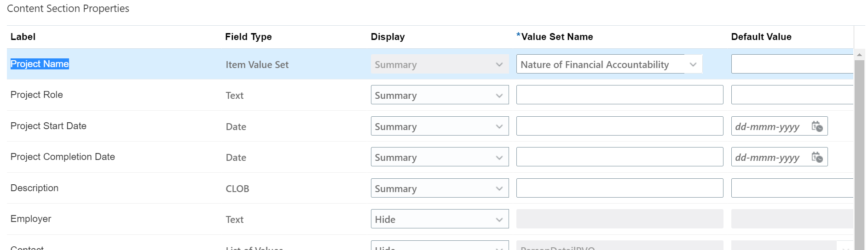Click Value Set Name field for Description
Screen dimensions: 868x250
(619, 188)
